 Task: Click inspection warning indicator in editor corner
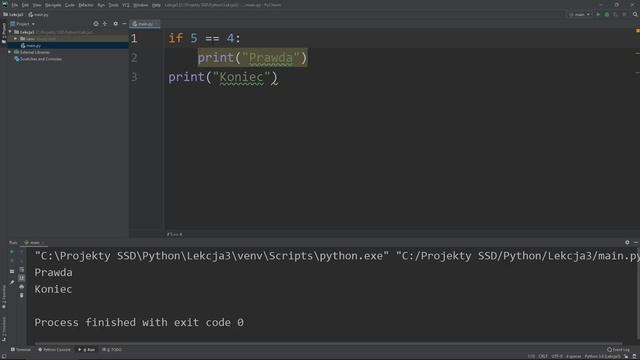[x=637, y=31]
